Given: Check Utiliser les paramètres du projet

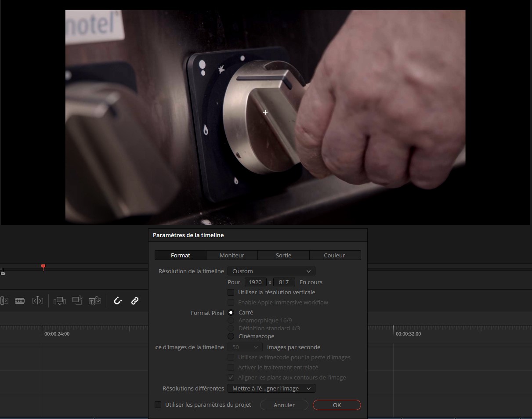Looking at the screenshot, I should [x=158, y=405].
